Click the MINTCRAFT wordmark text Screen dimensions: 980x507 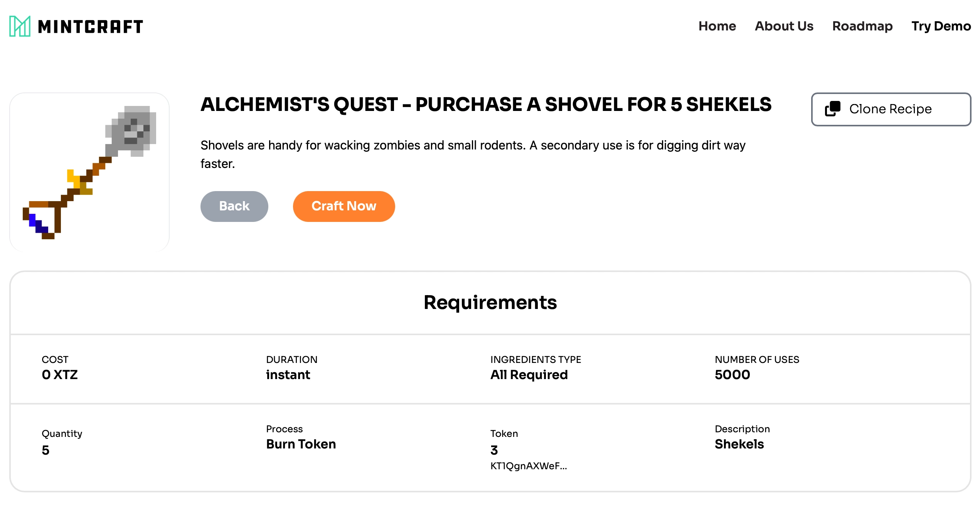91,27
